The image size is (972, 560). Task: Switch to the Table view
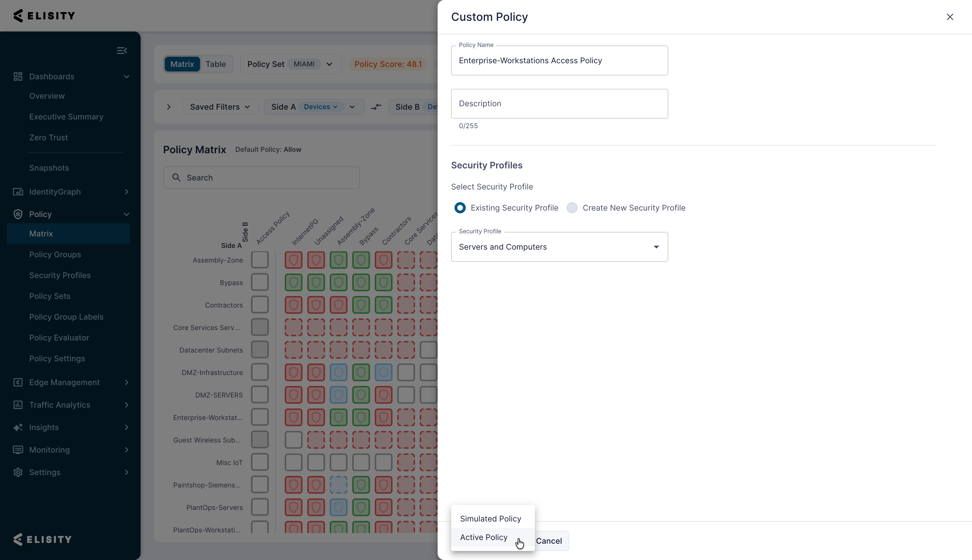[215, 64]
